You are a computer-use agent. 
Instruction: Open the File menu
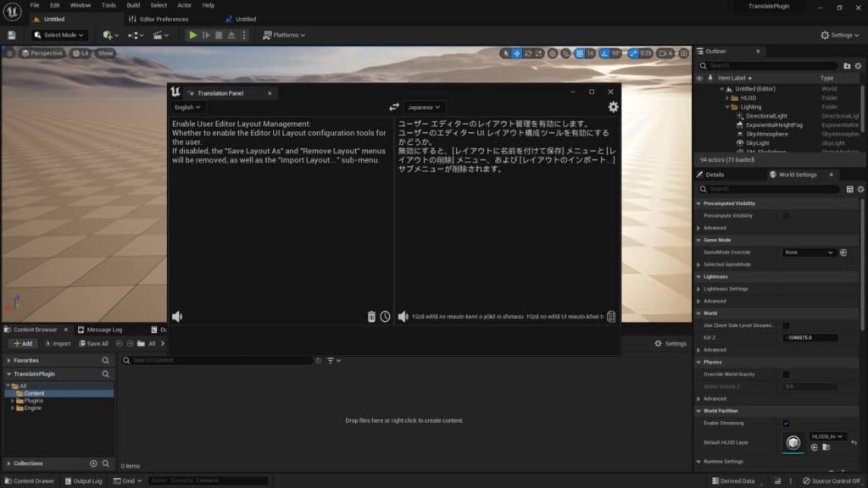[34, 5]
